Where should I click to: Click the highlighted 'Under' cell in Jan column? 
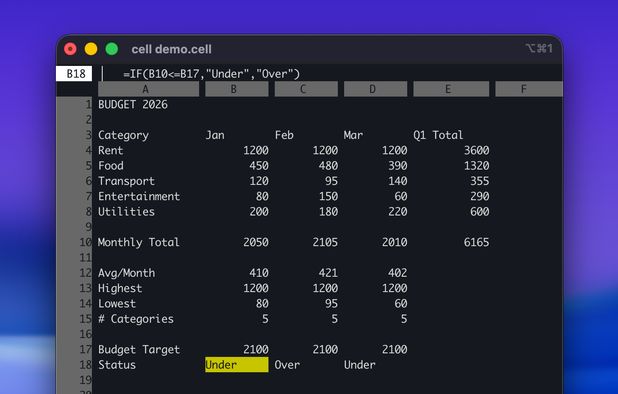(237, 365)
